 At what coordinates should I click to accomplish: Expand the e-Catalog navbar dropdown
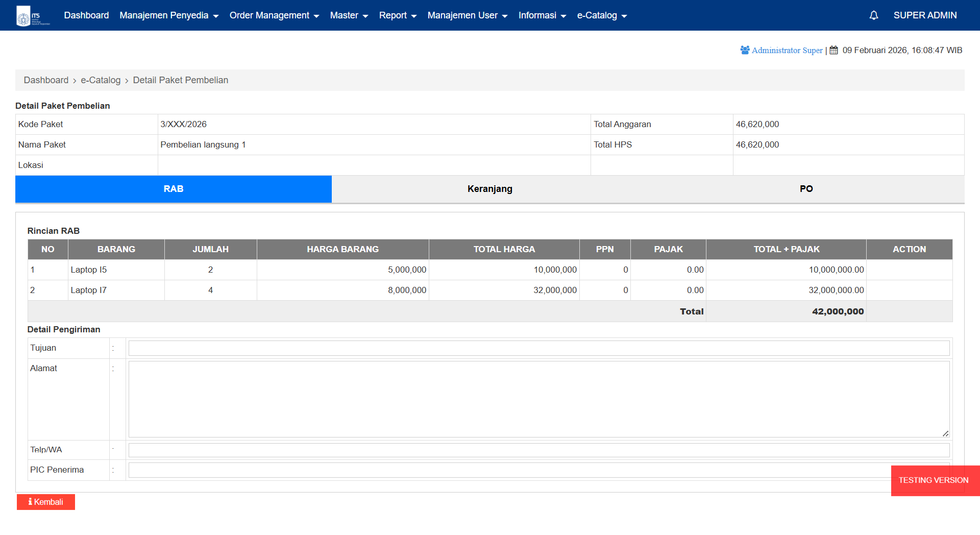click(x=602, y=15)
